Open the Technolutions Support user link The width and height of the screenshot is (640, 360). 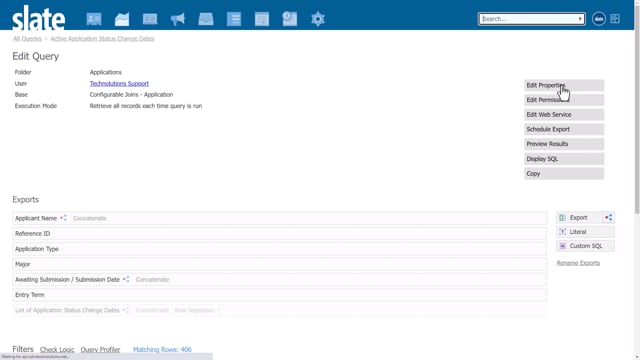[x=119, y=83]
